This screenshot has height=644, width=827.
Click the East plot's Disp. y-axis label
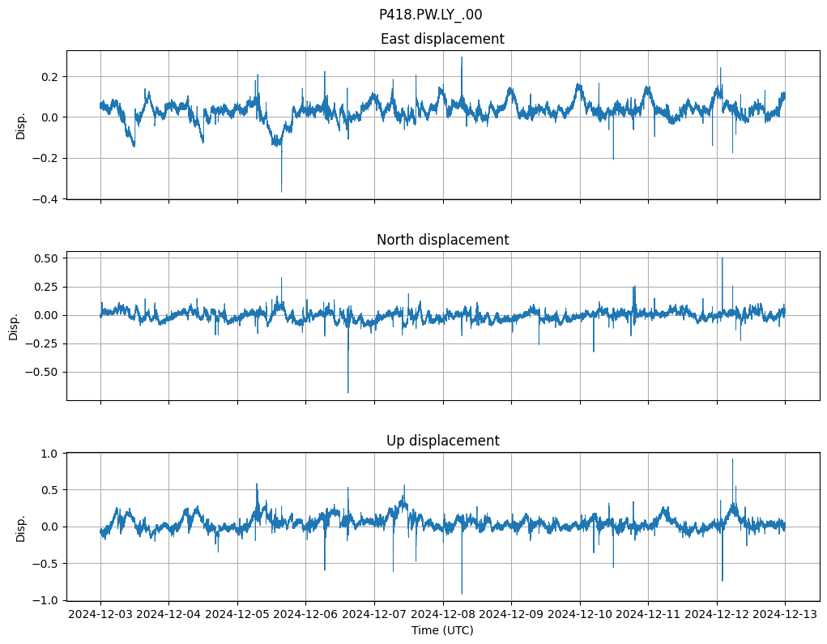[x=21, y=125]
